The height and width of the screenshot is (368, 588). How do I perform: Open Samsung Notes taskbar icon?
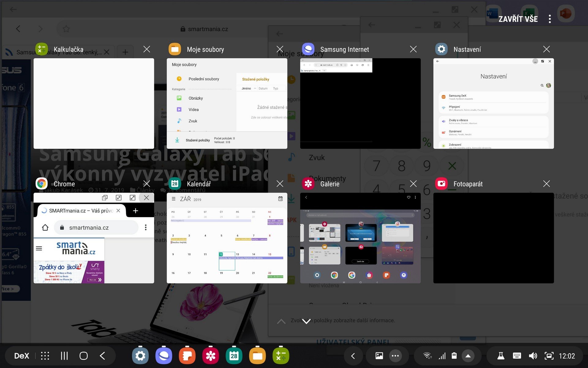tap(187, 356)
